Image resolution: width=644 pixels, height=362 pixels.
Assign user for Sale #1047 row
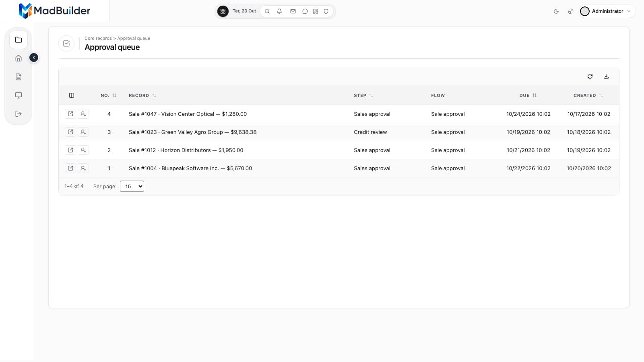tap(83, 114)
